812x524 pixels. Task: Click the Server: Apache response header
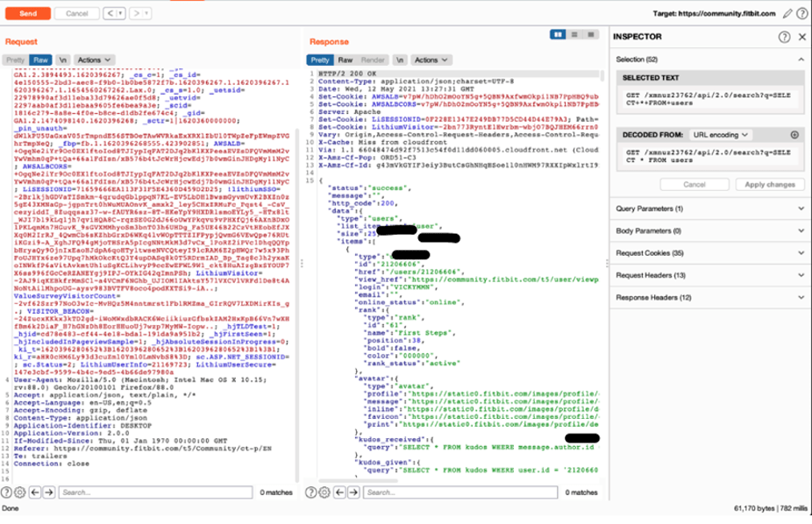[x=349, y=112]
